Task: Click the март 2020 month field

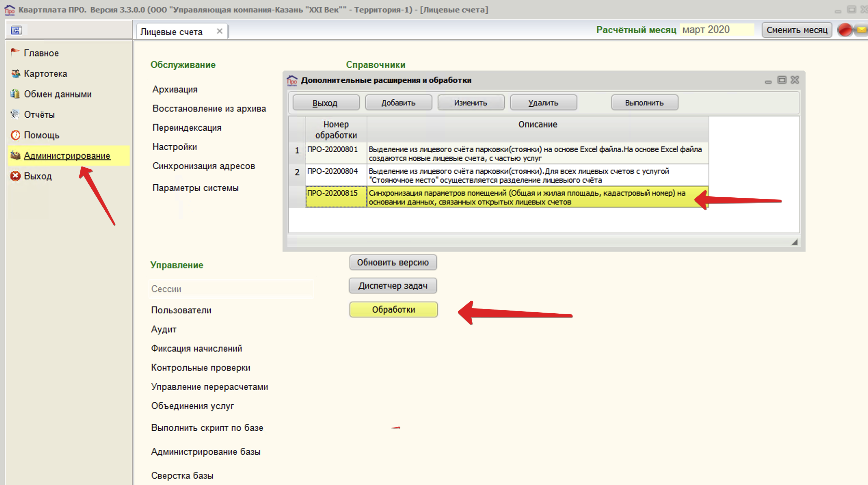Action: click(717, 30)
